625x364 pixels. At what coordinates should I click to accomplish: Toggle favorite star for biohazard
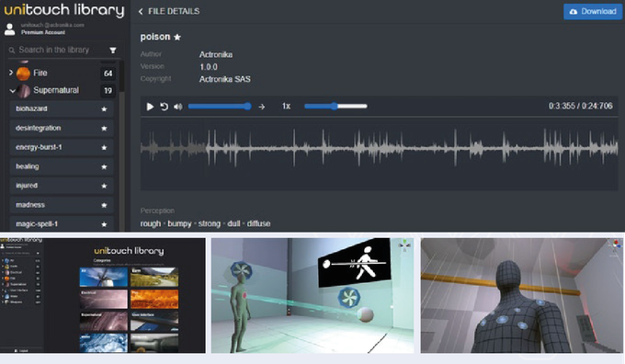coord(104,108)
